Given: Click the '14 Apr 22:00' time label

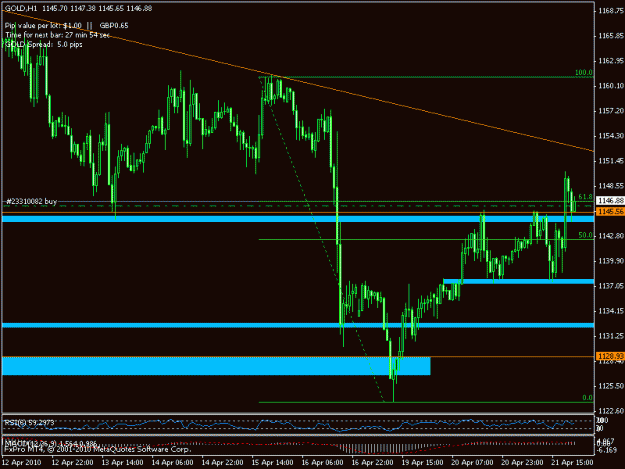Looking at the screenshot, I should click(x=222, y=463).
